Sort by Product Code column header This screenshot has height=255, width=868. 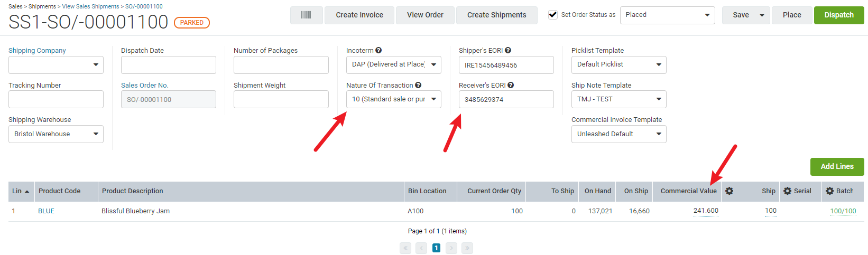click(60, 191)
